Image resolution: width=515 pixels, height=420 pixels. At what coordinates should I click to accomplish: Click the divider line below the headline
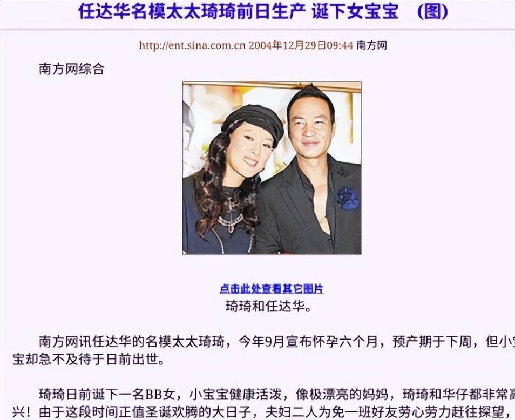[x=257, y=30]
